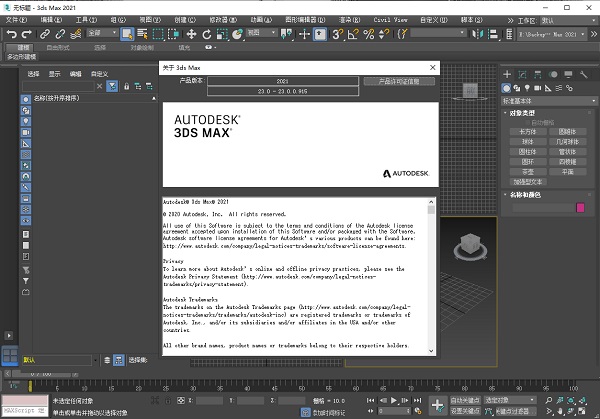The height and width of the screenshot is (419, 600).
Task: Click the magenta object color swatch
Action: 580,207
